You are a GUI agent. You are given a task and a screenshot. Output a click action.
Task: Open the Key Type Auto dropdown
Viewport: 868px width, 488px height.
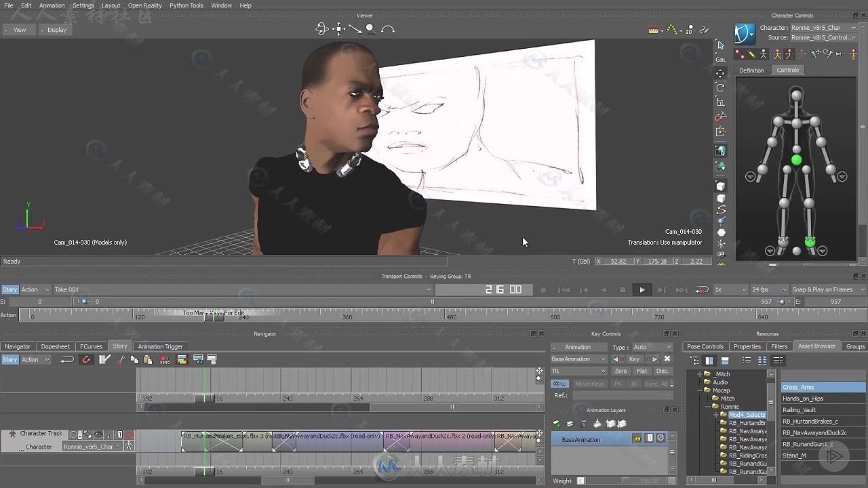652,347
